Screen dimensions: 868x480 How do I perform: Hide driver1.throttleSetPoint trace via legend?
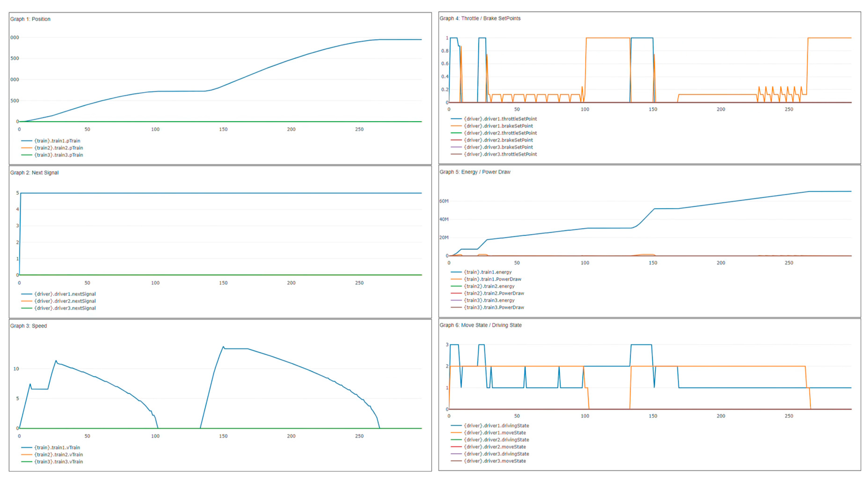click(494, 119)
